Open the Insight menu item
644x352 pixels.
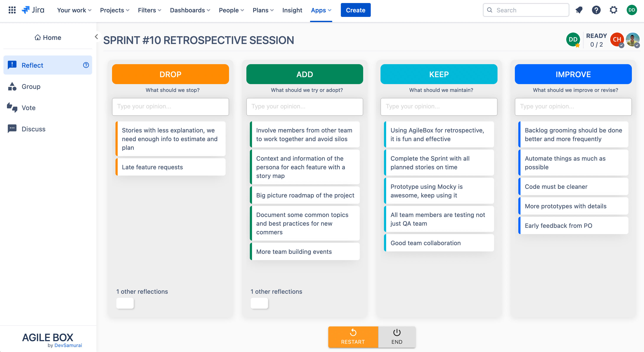[292, 10]
